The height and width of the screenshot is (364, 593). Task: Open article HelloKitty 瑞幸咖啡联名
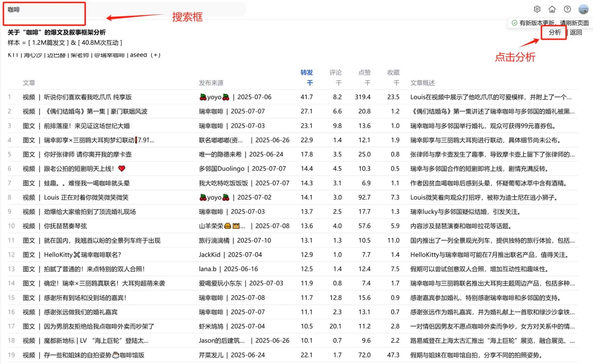(x=83, y=254)
